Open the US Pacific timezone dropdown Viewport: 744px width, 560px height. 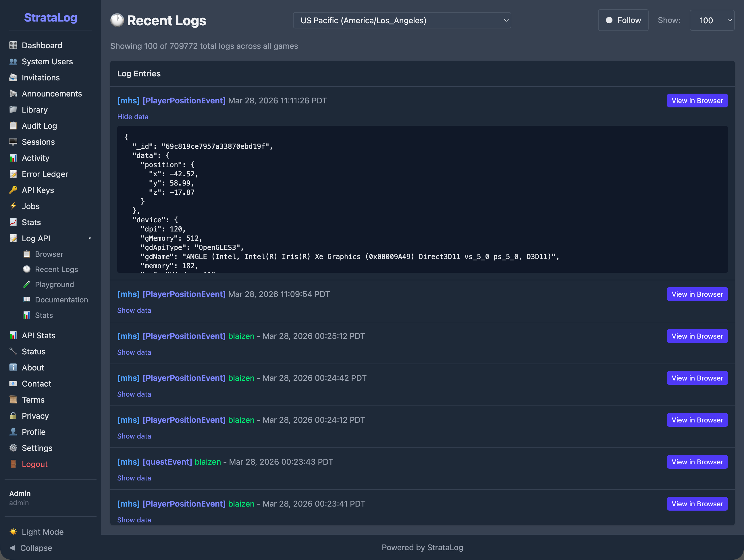point(402,20)
